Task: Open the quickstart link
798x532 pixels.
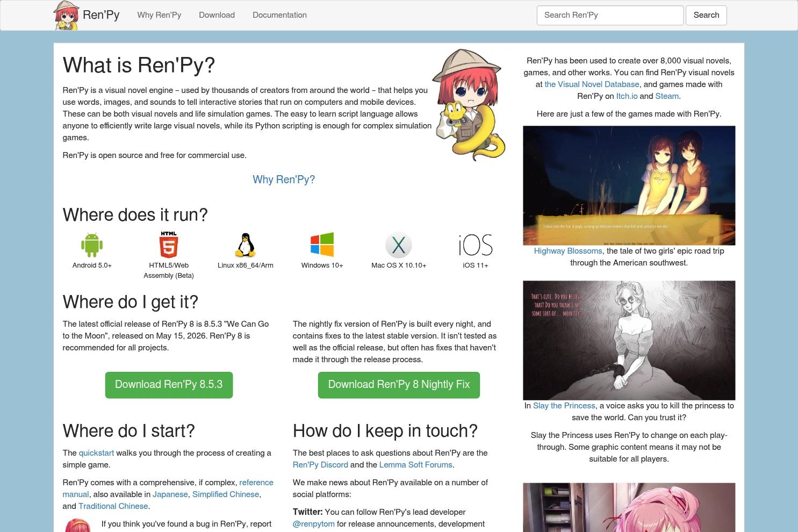Action: pyautogui.click(x=96, y=453)
